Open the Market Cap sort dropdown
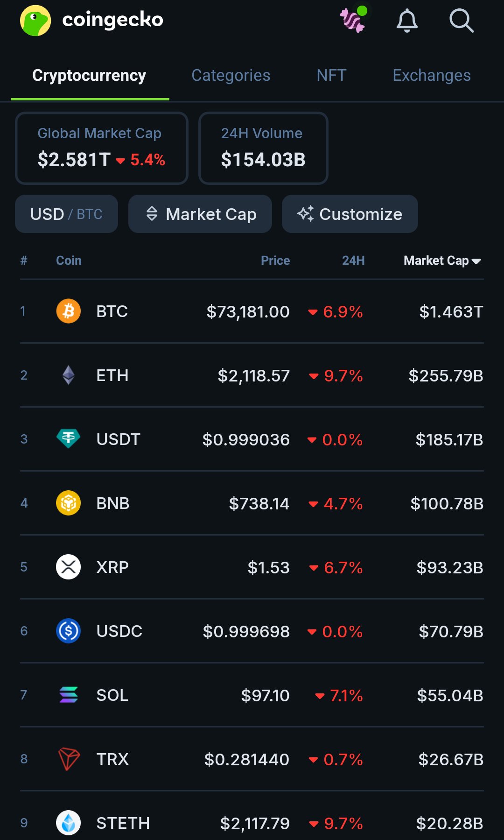Image resolution: width=504 pixels, height=840 pixels. pos(200,214)
